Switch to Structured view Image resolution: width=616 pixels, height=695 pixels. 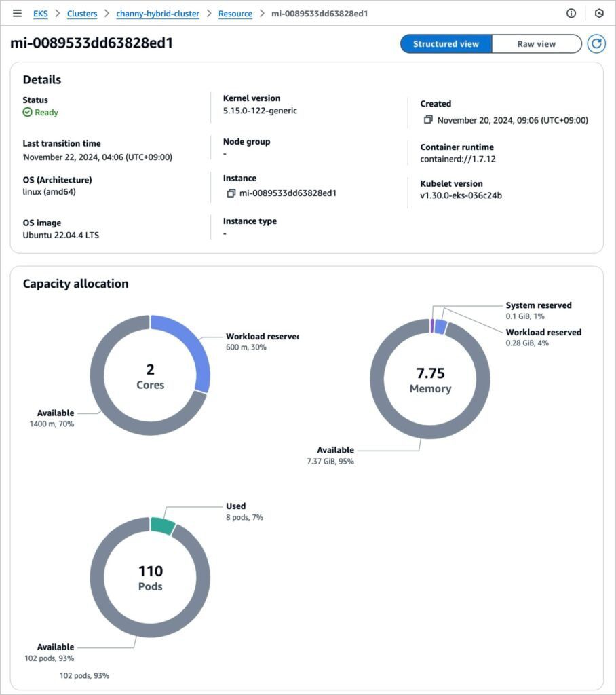(446, 44)
